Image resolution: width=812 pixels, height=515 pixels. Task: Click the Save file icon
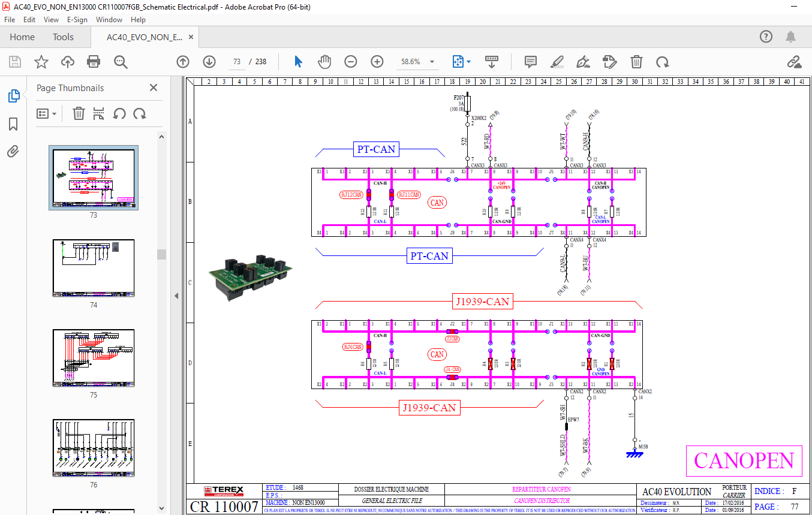click(x=15, y=62)
